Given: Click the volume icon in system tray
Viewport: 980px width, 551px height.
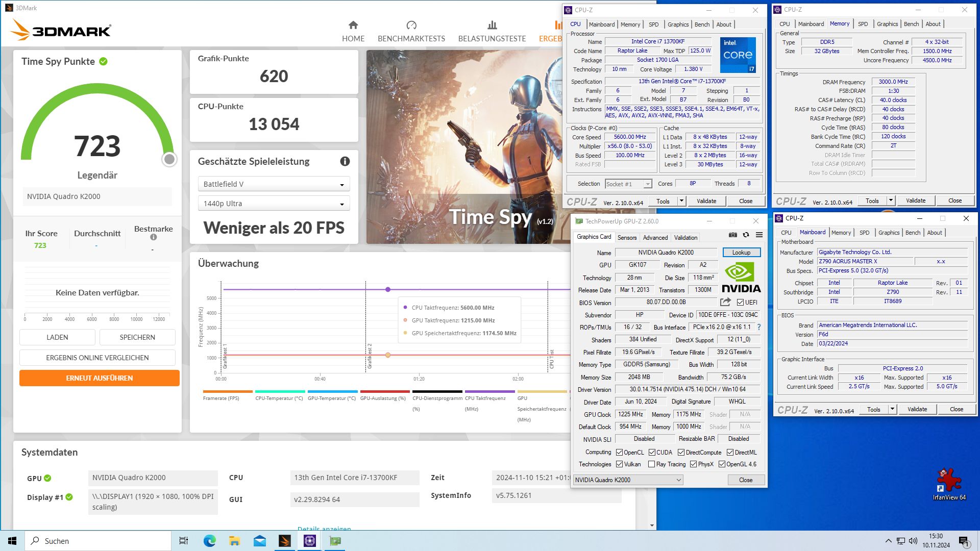Looking at the screenshot, I should coord(913,541).
